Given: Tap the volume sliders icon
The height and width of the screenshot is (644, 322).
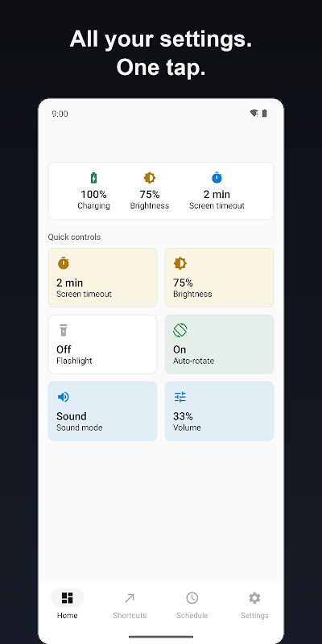Looking at the screenshot, I should click(x=180, y=397).
